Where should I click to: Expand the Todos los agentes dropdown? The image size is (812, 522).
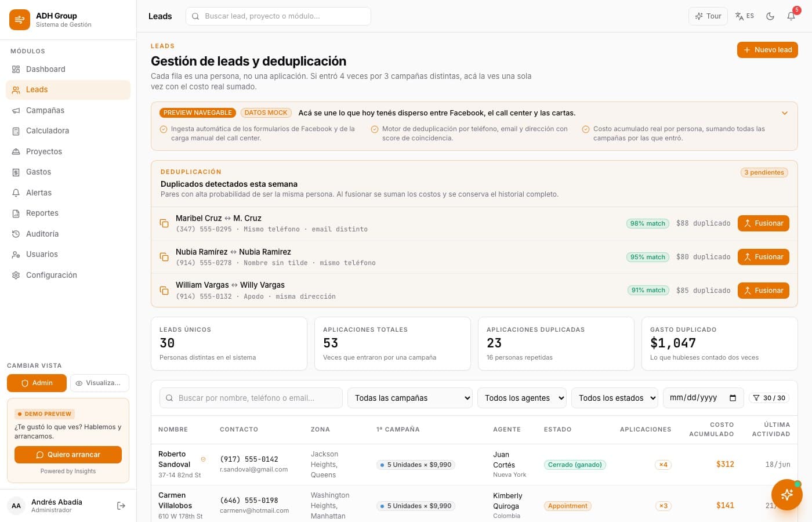[x=522, y=398]
